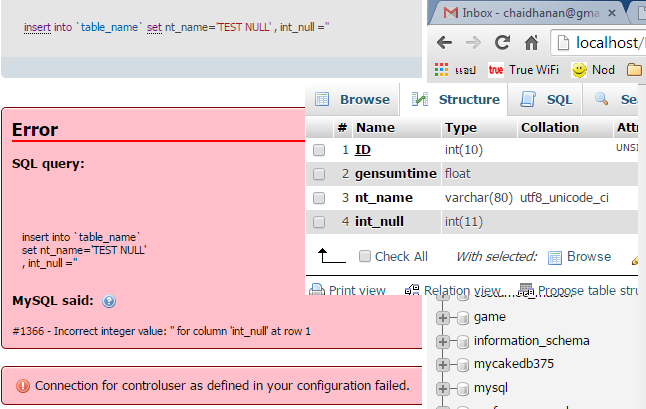
Task: Enable the Check All checkbox
Action: tap(365, 256)
